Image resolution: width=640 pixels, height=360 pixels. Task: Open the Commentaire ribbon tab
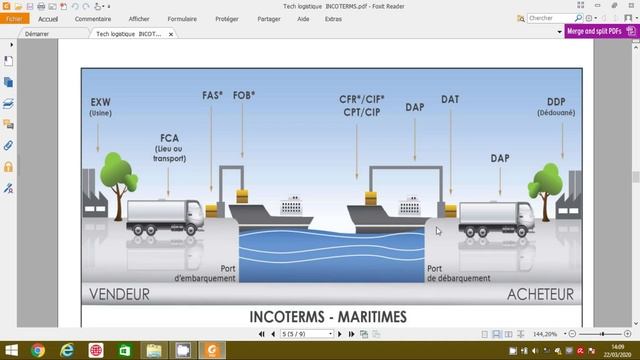(93, 19)
